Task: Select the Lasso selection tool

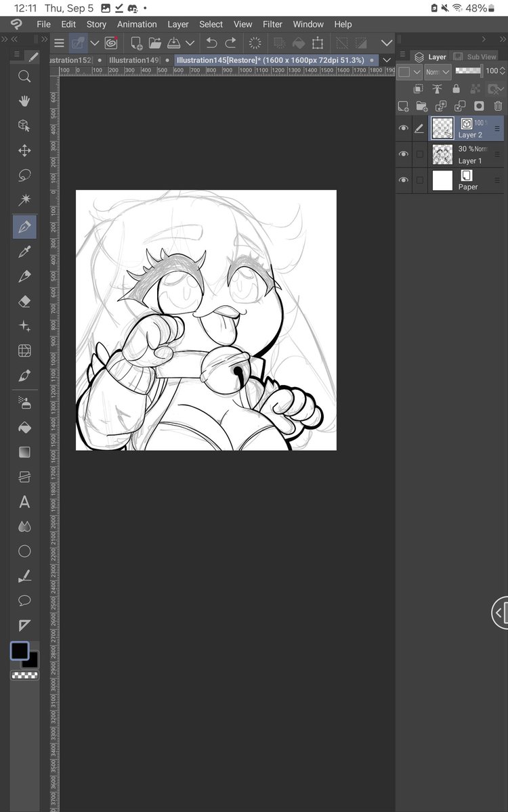Action: (24, 176)
